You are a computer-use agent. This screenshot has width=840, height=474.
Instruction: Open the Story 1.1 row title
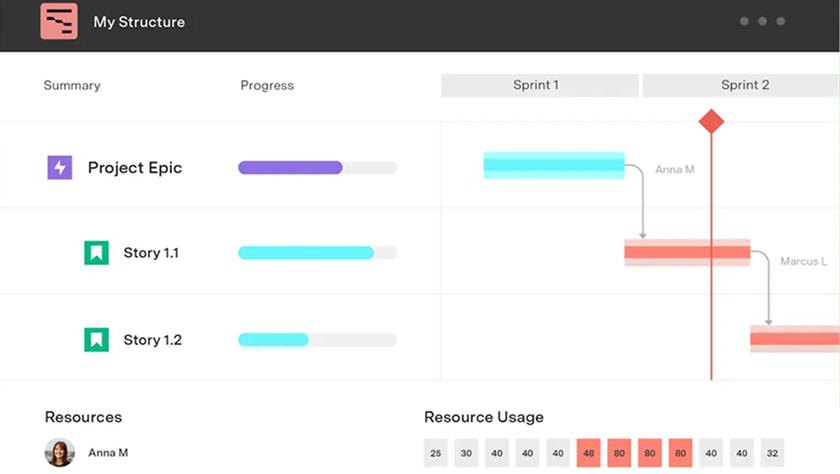coord(151,253)
